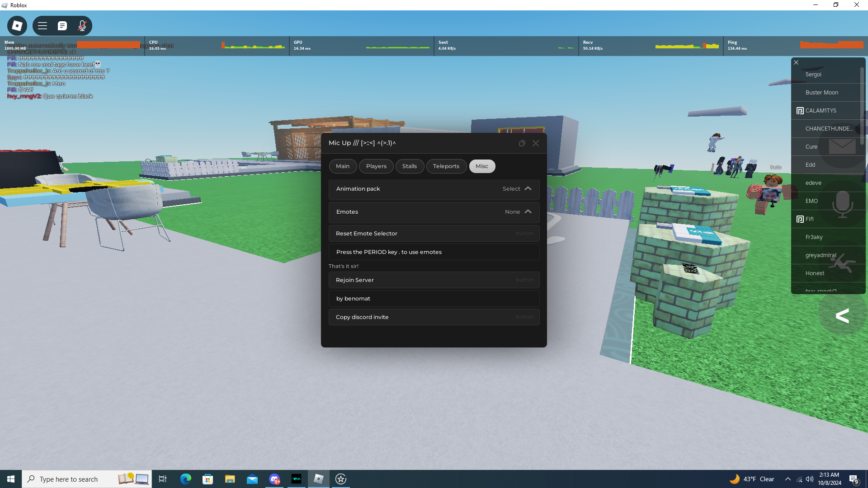
Task: Switch to the Players tab
Action: coord(376,166)
